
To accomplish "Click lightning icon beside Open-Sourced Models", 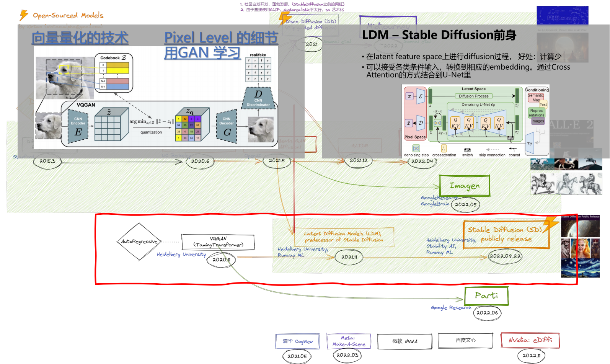I will click(x=24, y=15).
